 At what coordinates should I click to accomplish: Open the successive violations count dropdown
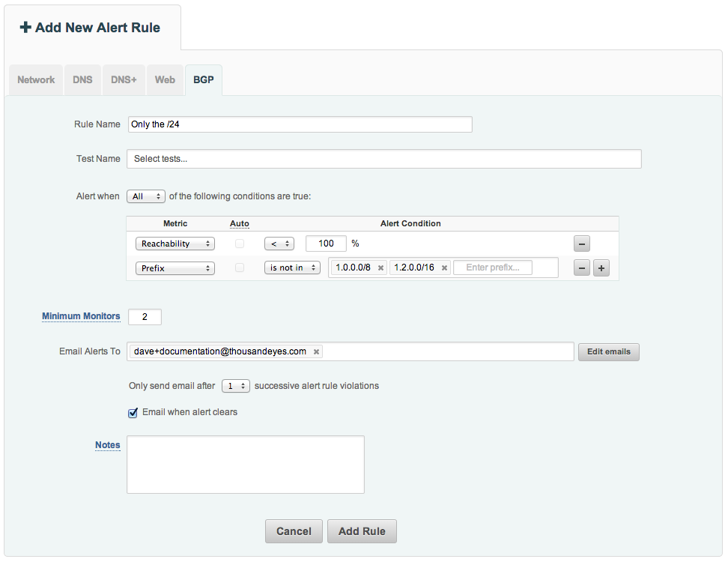[236, 386]
